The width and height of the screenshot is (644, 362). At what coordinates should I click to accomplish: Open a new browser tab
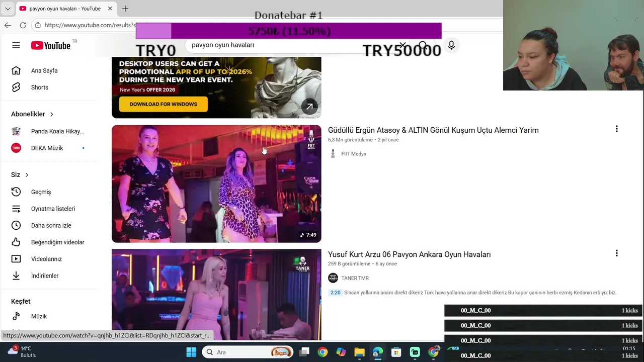125,9
